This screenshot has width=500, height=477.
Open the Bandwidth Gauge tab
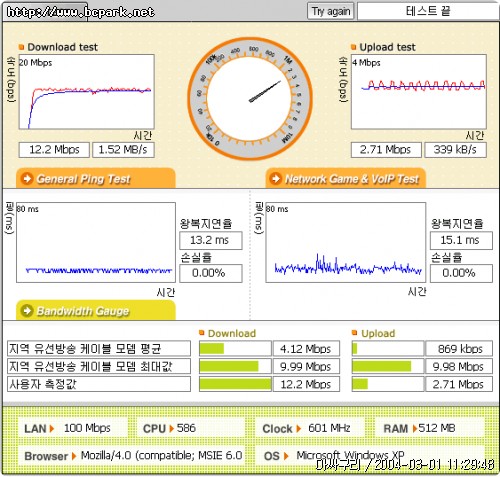96,310
